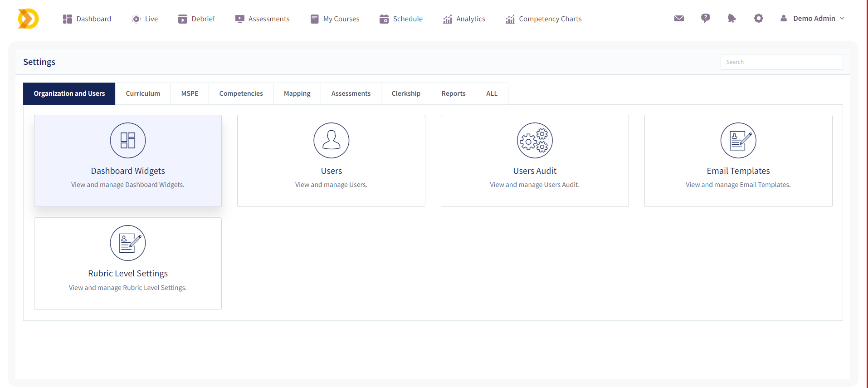Switch to the Clerkship tab
The height and width of the screenshot is (388, 868).
click(406, 93)
